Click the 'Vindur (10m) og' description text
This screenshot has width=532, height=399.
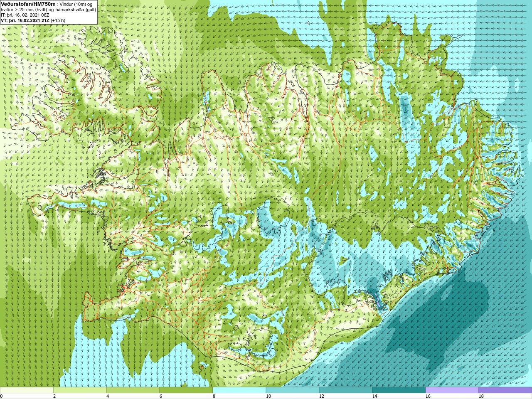(76, 4)
